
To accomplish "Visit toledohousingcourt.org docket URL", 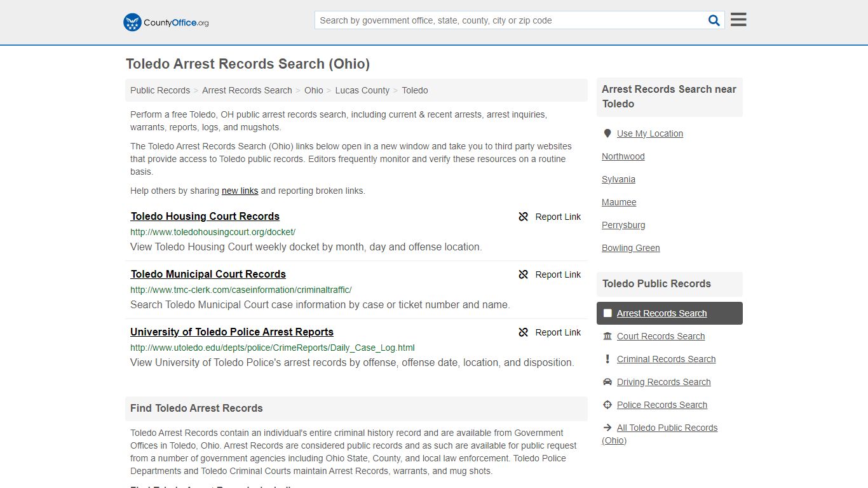I will click(213, 232).
